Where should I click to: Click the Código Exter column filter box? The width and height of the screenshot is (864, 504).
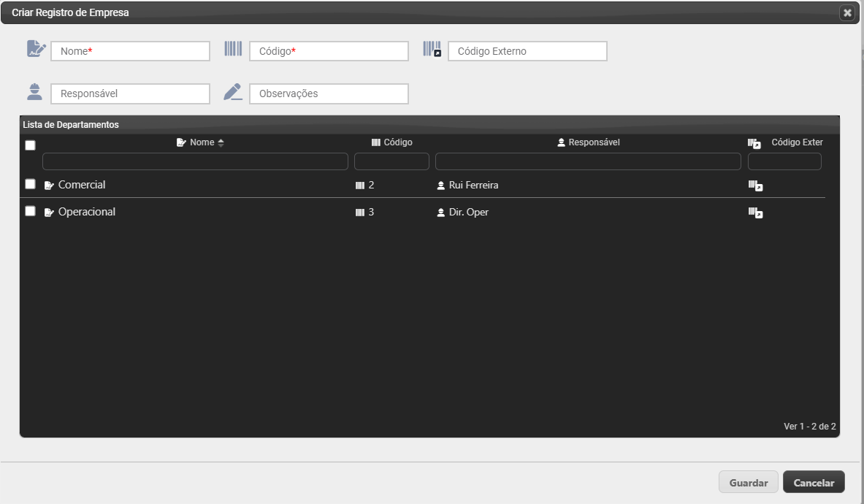click(784, 161)
